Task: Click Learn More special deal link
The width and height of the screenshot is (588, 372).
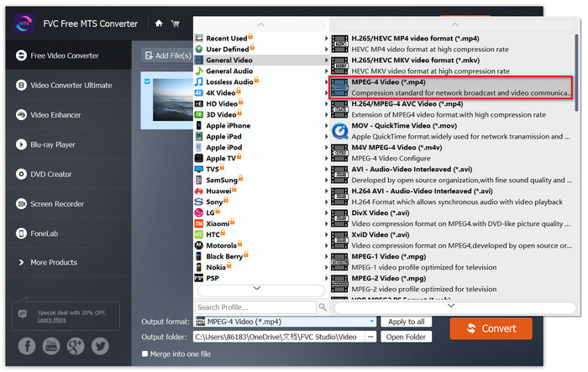Action: tap(52, 320)
